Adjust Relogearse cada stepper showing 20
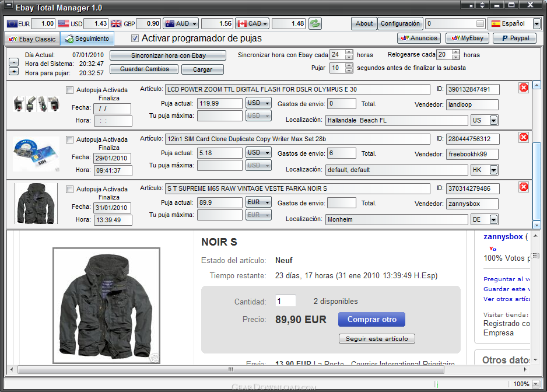Screen dimensions: 547x392 pos(455,54)
